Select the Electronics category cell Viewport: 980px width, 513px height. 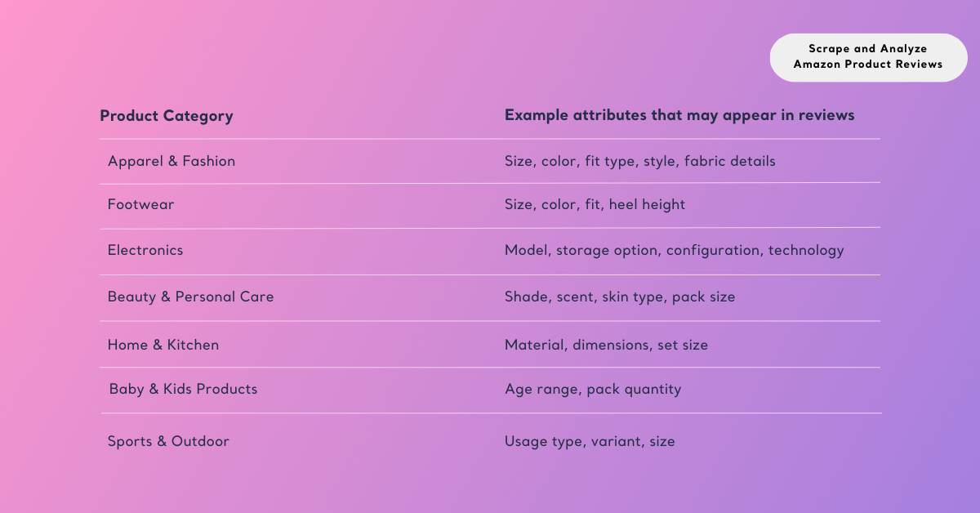pyautogui.click(x=145, y=250)
